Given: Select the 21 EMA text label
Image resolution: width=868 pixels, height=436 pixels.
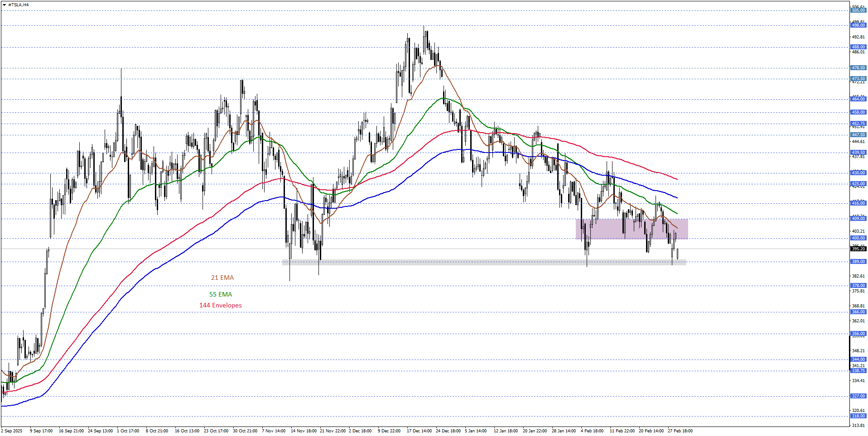Looking at the screenshot, I should pos(222,278).
